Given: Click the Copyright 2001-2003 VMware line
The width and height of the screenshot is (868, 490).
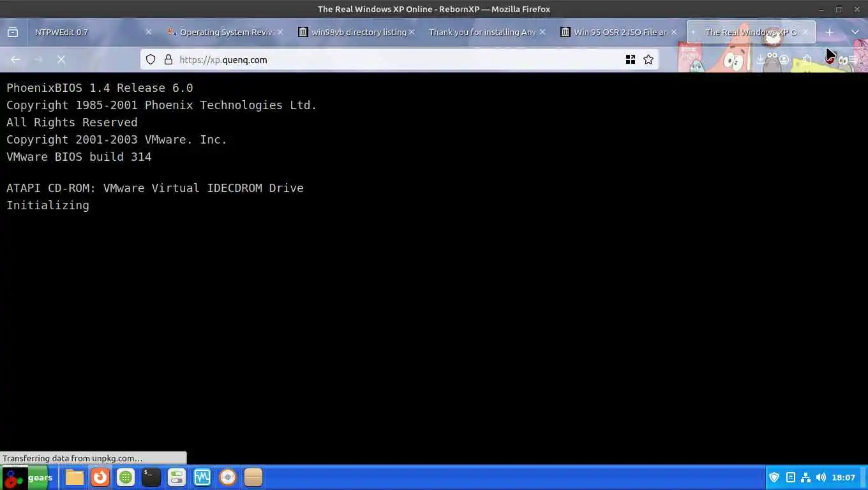Looking at the screenshot, I should coord(117,140).
